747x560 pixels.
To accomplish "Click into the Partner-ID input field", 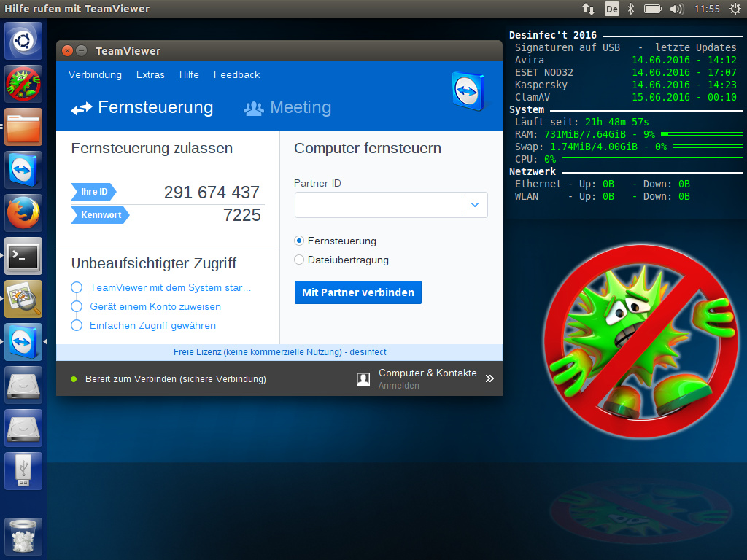I will pos(379,205).
